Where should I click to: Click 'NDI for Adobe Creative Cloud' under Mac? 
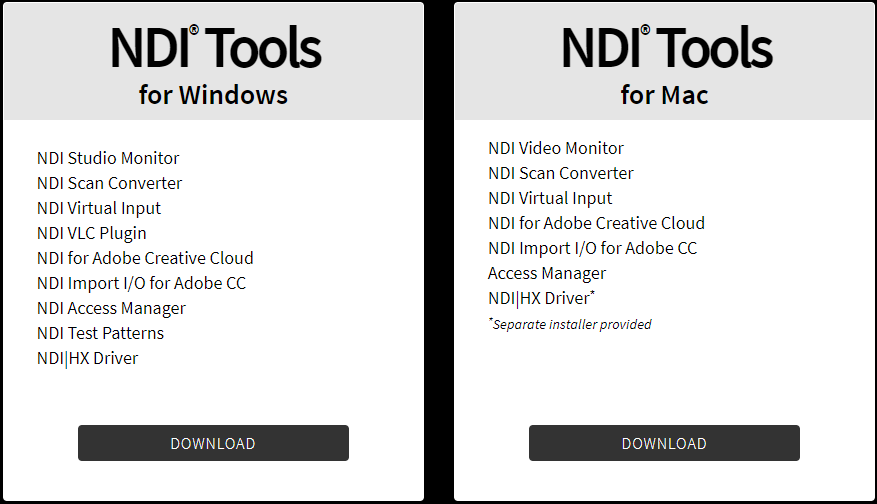point(597,223)
